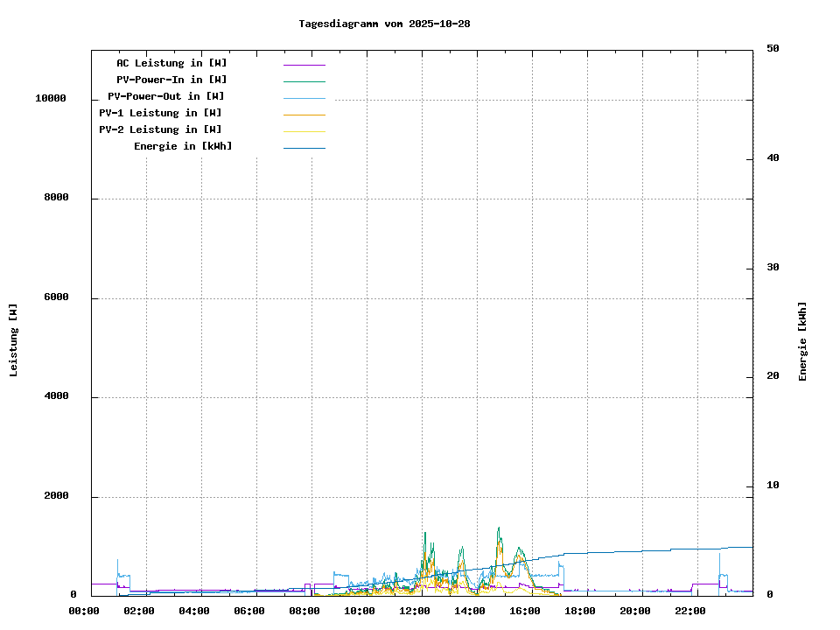Click the 22:00 time axis label

[x=690, y=611]
